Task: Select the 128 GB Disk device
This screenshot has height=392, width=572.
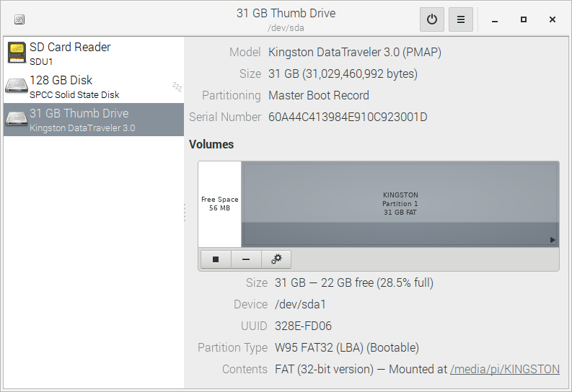Action: 94,86
